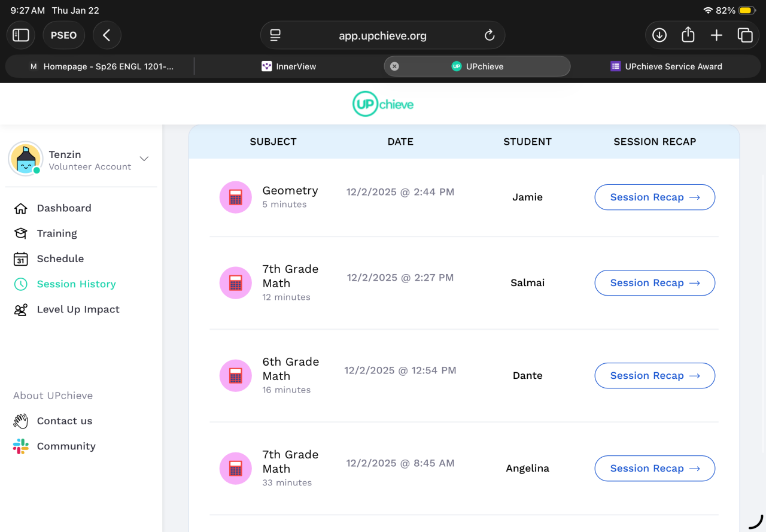Close the UPchieve tab with its X
This screenshot has width=766, height=532.
394,66
